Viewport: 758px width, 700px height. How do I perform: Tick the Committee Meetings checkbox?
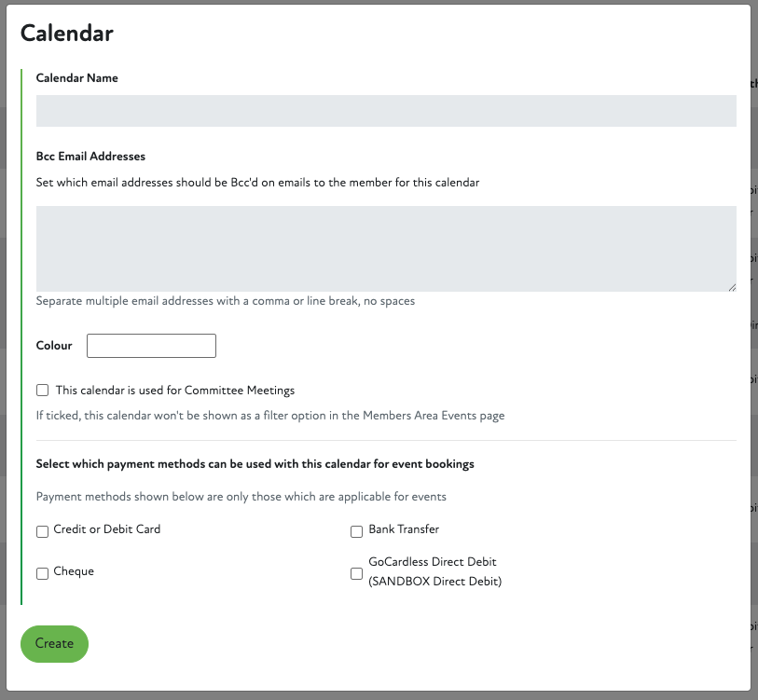coord(42,391)
